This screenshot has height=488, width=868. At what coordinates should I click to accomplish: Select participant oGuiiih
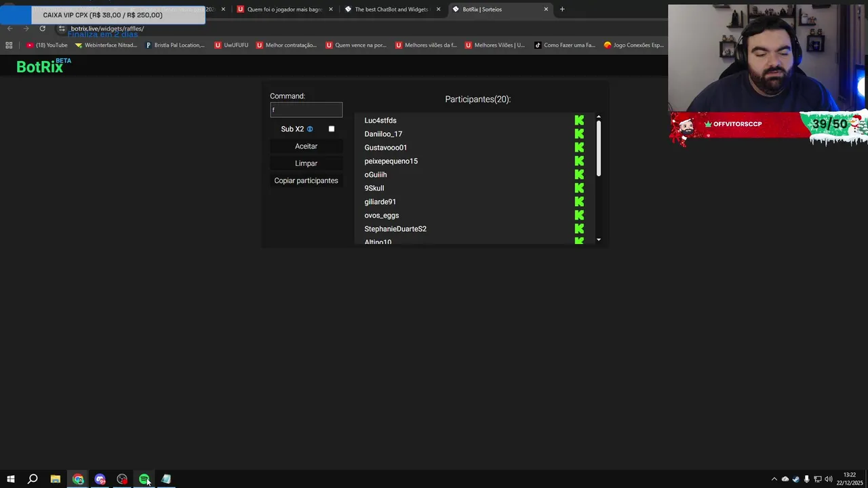376,175
